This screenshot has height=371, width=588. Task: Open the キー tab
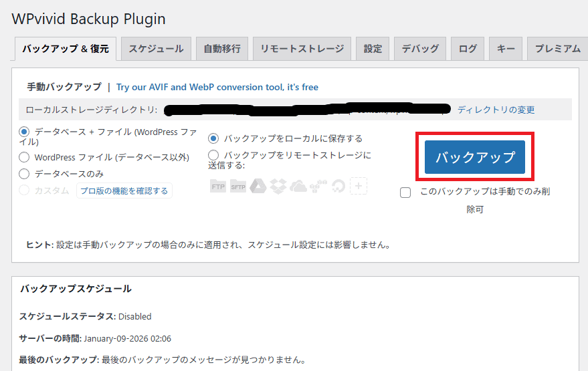506,49
